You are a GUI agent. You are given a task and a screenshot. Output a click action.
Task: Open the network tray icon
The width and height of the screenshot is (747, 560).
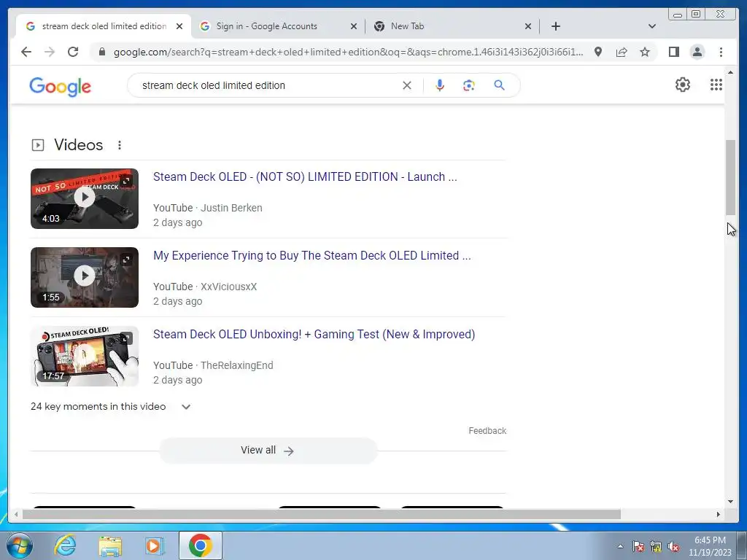(x=656, y=546)
